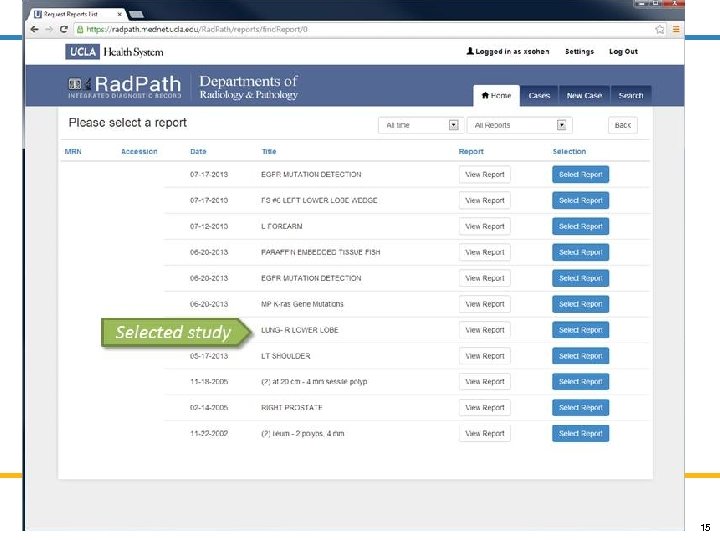This screenshot has width=720, height=540.
Task: Open the All Reports dropdown
Action: pyautogui.click(x=519, y=125)
